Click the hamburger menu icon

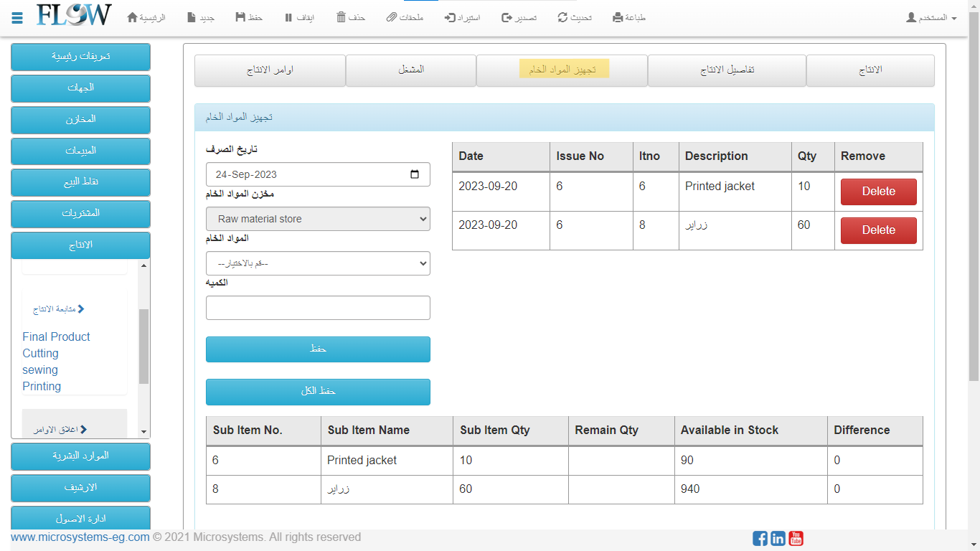17,18
